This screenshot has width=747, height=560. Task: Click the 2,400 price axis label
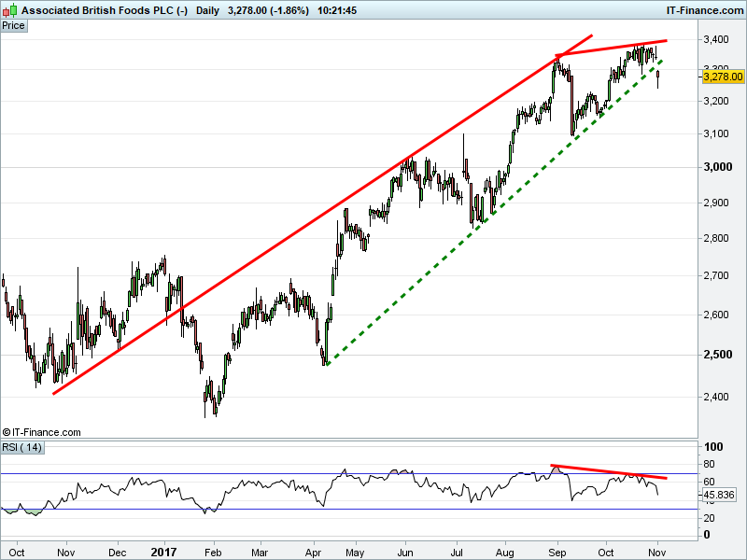coord(716,397)
